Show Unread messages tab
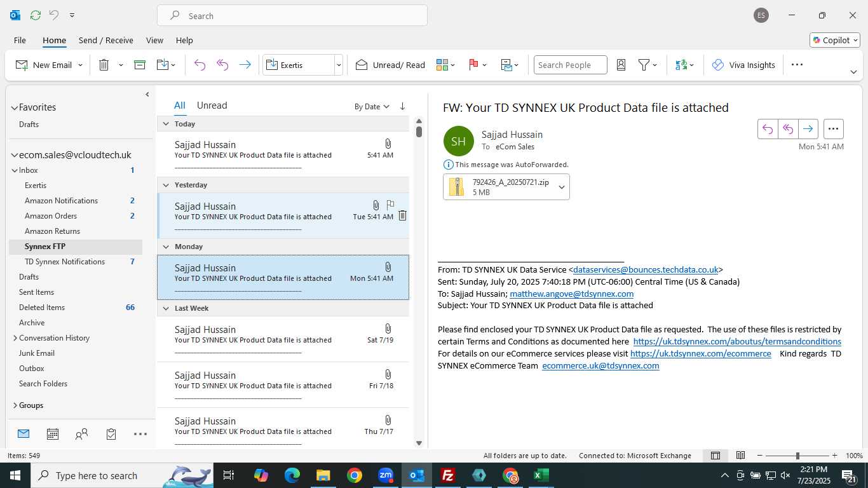Image resolution: width=868 pixels, height=488 pixels. click(212, 105)
